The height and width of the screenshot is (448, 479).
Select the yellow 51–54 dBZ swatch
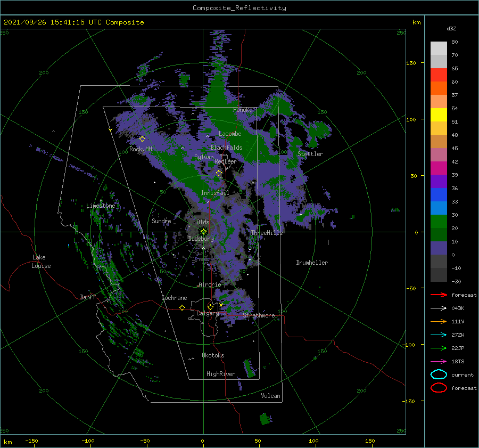tap(439, 115)
